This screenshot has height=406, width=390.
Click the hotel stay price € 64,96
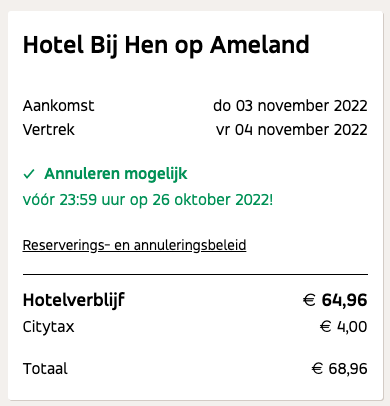pyautogui.click(x=335, y=300)
